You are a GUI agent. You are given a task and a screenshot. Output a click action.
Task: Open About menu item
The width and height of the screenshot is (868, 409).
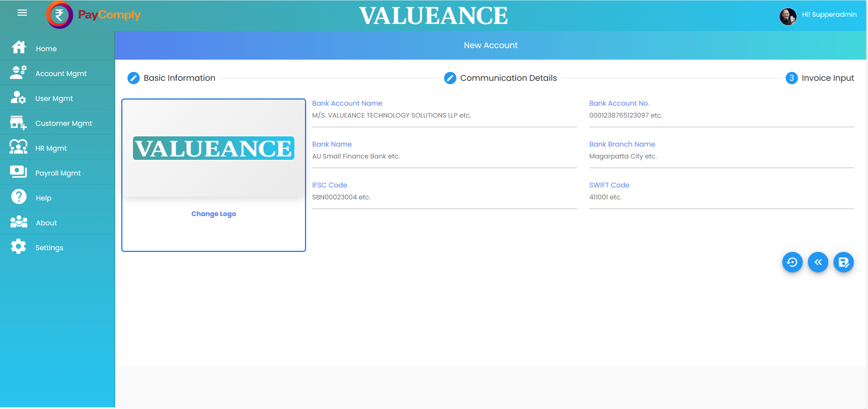coord(57,222)
